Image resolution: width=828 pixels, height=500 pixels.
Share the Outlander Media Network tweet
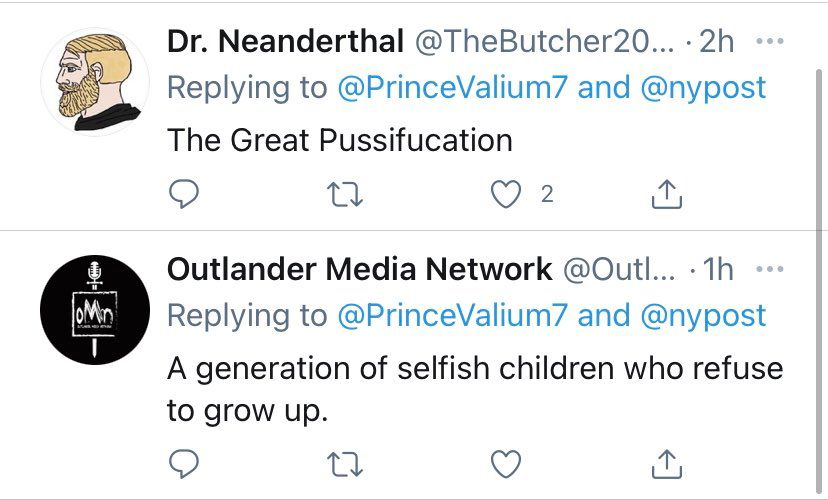point(666,462)
